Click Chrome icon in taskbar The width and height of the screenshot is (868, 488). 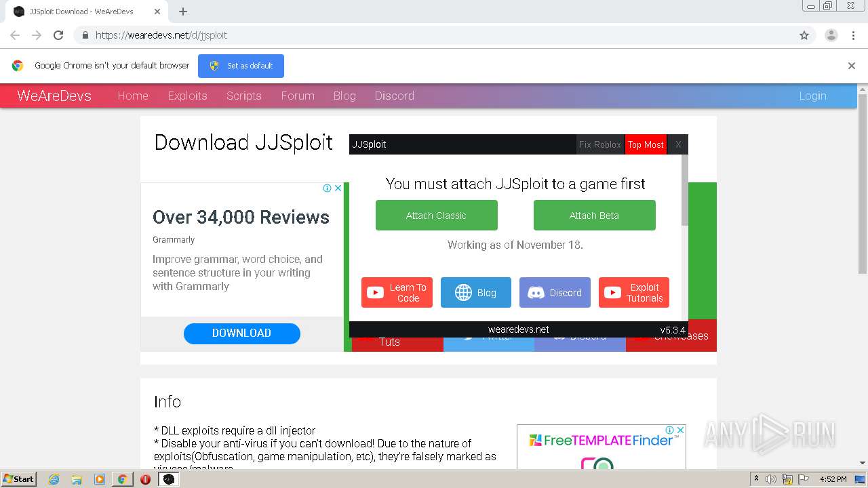(x=122, y=479)
